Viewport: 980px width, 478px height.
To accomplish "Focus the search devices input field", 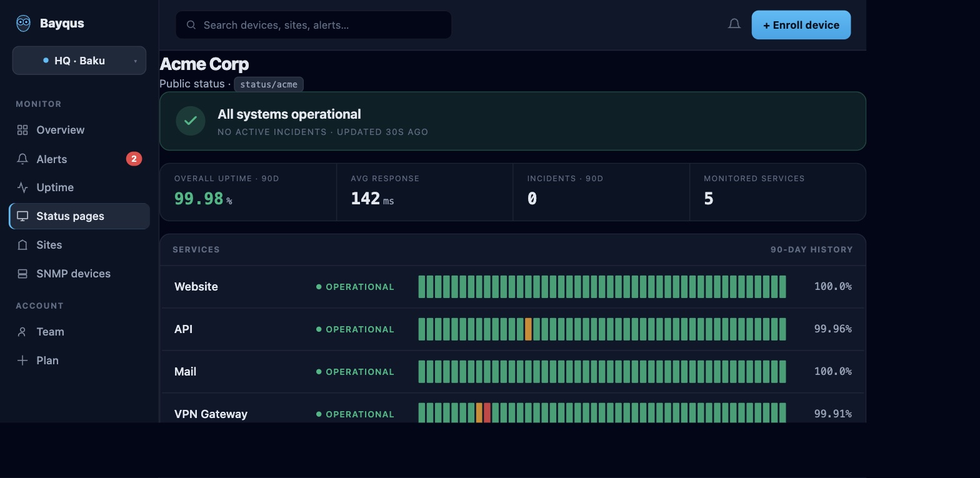I will [x=314, y=25].
